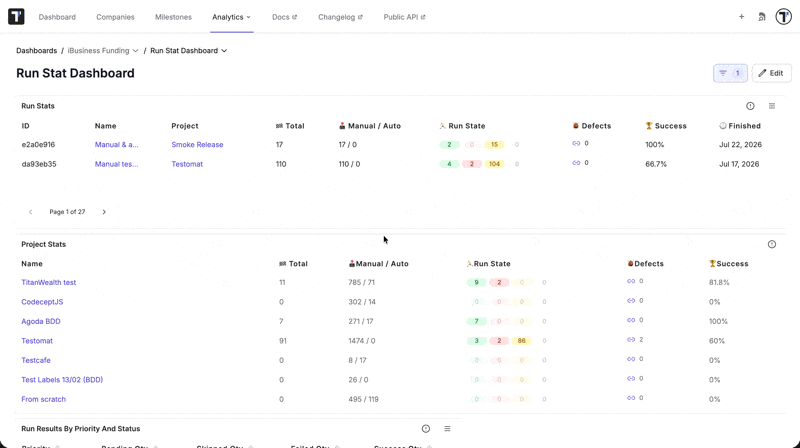Click the run ID da93eb35
The image size is (800, 448).
39,164
